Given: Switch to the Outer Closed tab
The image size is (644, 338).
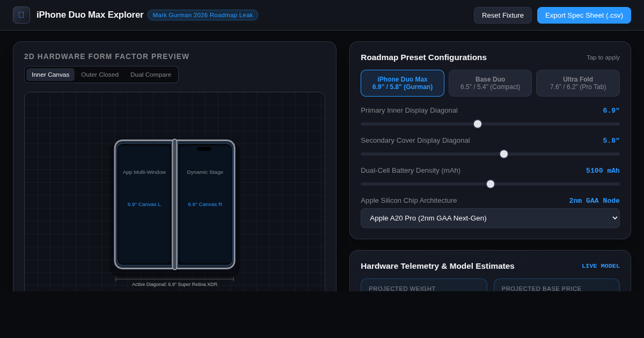Looking at the screenshot, I should pyautogui.click(x=100, y=75).
